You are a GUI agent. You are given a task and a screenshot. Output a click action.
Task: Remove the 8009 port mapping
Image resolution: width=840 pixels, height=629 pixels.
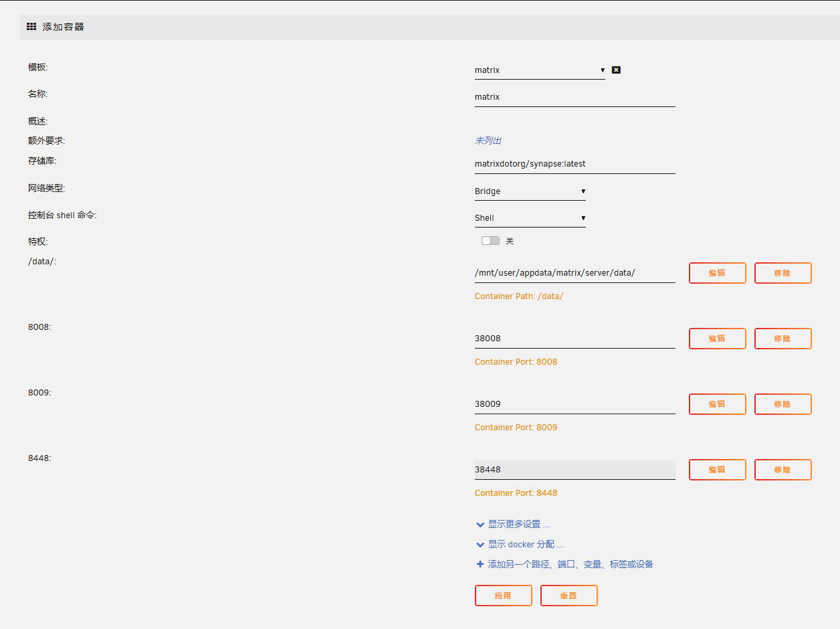782,404
